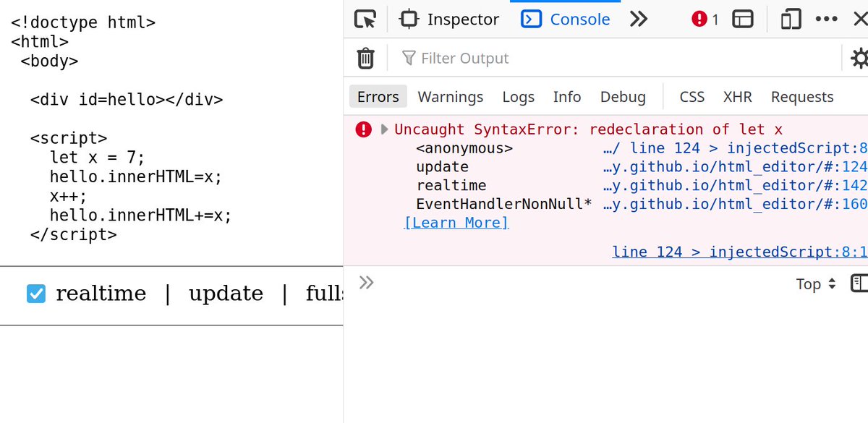Open the Inspector tab
The width and height of the screenshot is (868, 423).
click(450, 20)
